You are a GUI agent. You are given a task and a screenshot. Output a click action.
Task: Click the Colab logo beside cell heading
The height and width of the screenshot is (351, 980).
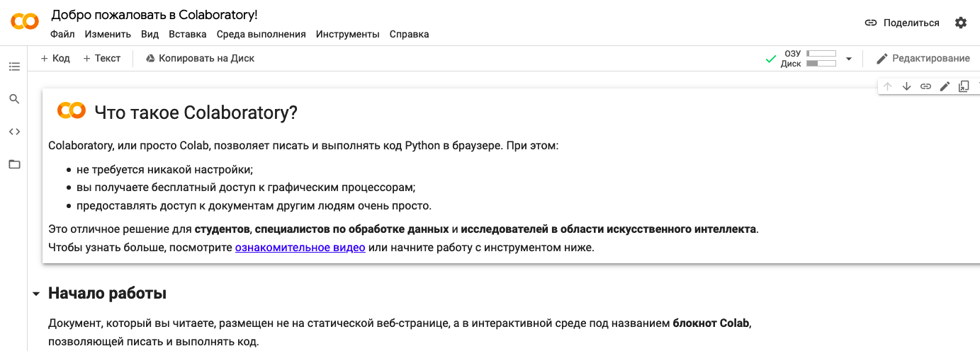pos(72,110)
